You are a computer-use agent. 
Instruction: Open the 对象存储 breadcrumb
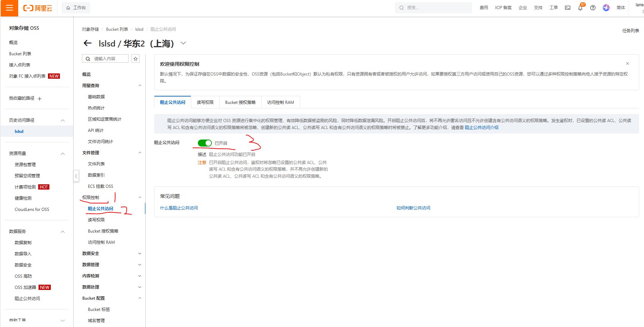90,29
